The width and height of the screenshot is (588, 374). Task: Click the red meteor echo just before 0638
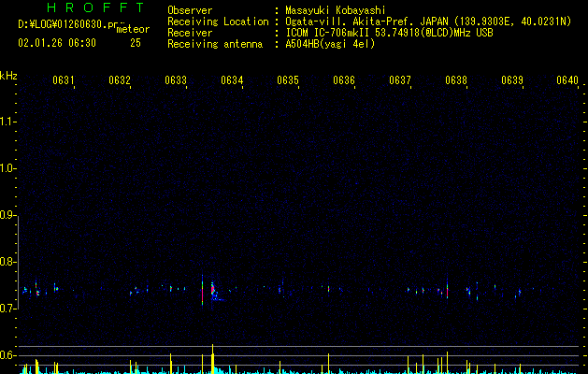(x=447, y=292)
